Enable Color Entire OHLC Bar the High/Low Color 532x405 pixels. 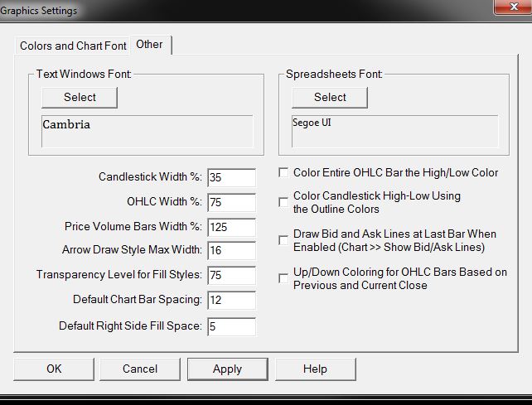283,172
